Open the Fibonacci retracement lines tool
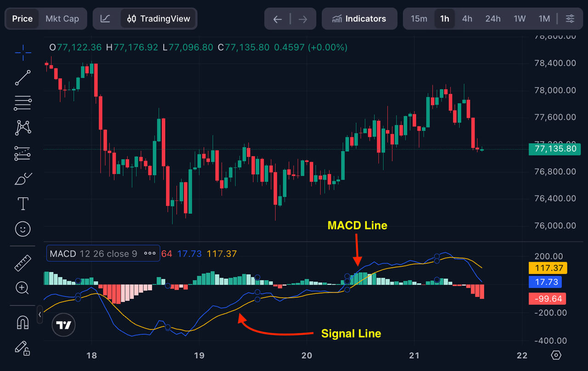588x371 pixels. click(x=23, y=103)
